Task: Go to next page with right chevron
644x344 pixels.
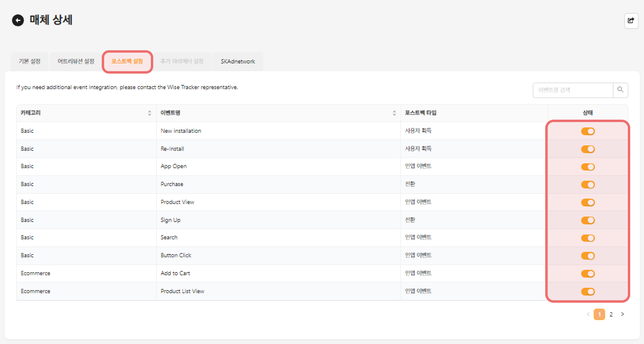Action: (x=622, y=314)
